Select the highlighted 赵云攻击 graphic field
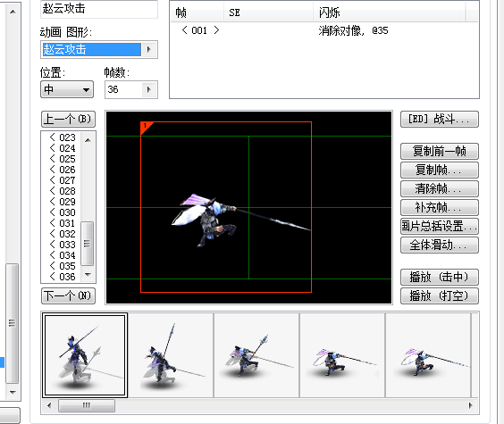Screen dimensions: 504x424 [92, 49]
